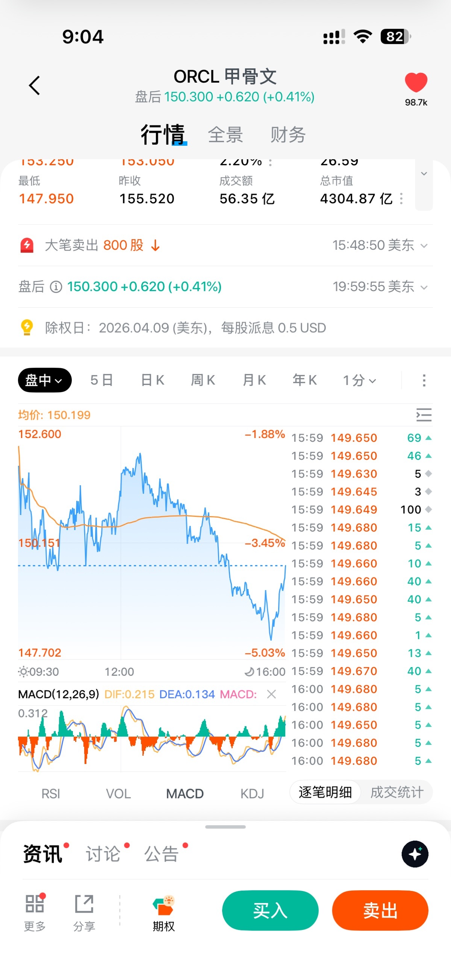The width and height of the screenshot is (451, 980).
Task: Switch to the 财务 tab
Action: [x=288, y=135]
